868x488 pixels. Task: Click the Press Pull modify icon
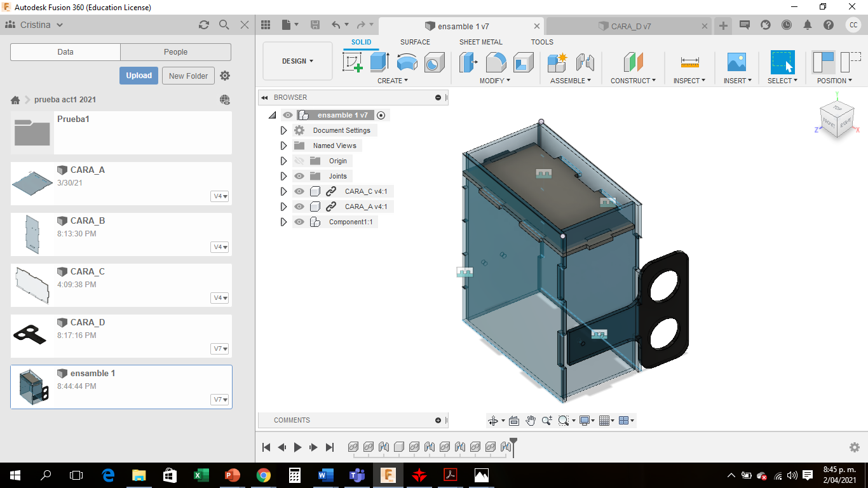pyautogui.click(x=468, y=62)
